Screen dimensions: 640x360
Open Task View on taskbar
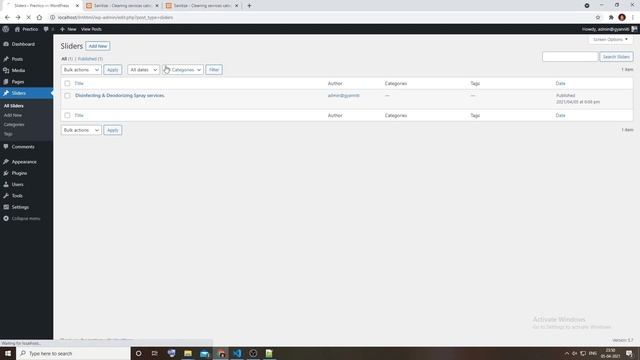coord(155,353)
